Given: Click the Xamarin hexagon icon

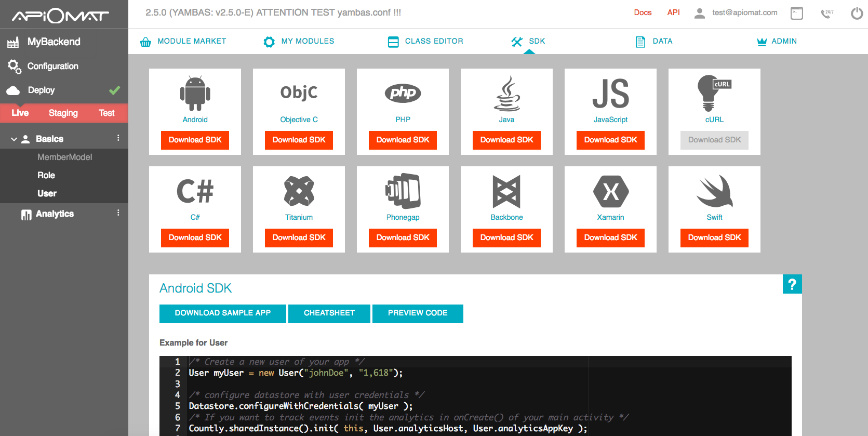Looking at the screenshot, I should pyautogui.click(x=611, y=191).
